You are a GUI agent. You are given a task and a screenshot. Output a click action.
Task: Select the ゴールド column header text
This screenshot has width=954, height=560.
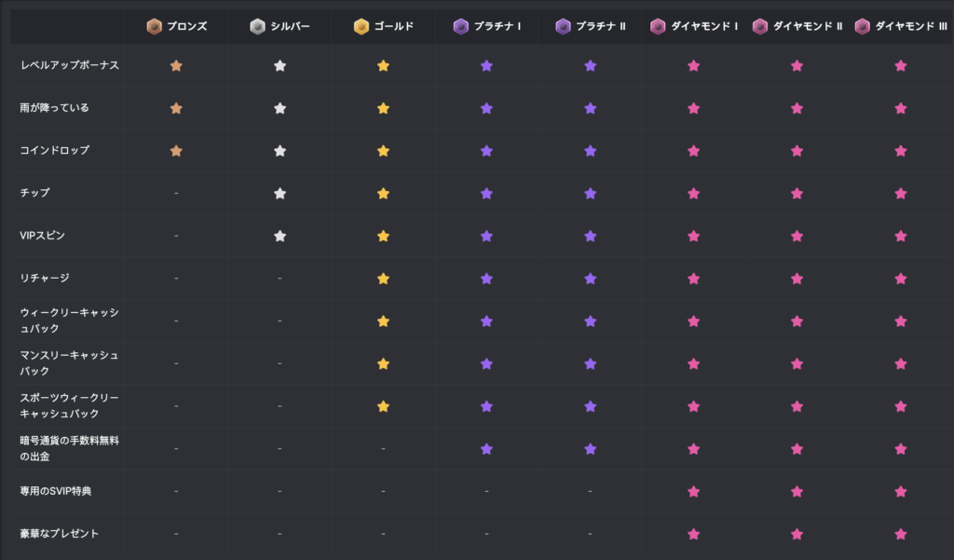click(x=394, y=26)
